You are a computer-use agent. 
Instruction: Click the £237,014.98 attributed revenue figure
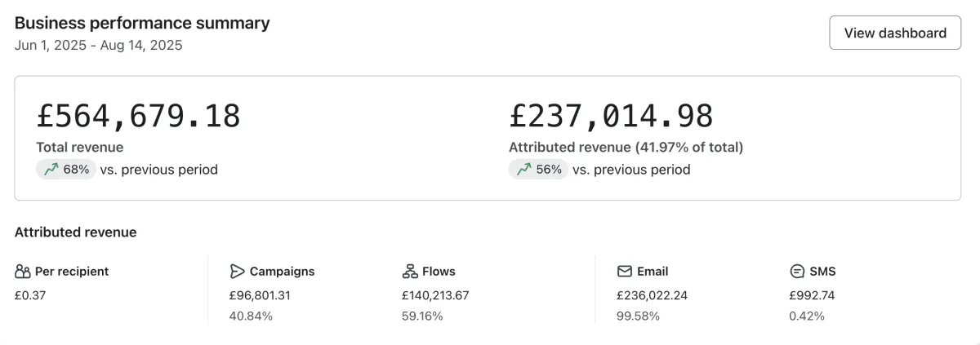[x=611, y=116]
